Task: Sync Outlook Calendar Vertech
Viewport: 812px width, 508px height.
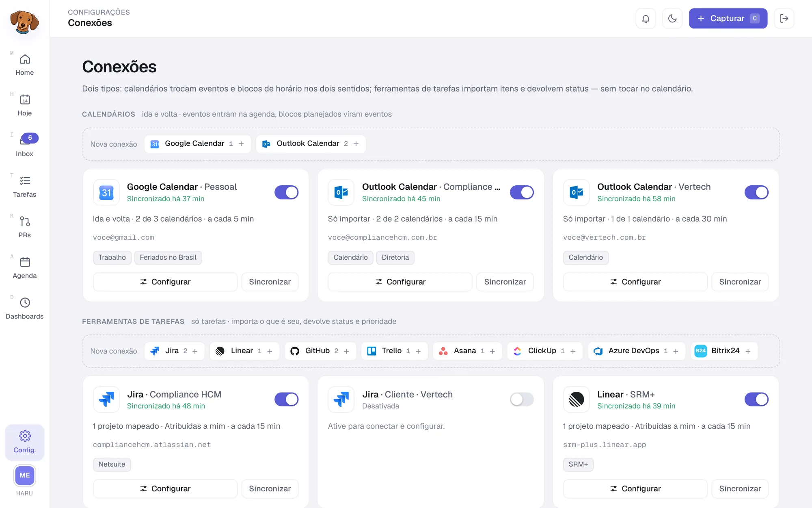Action: (x=740, y=282)
